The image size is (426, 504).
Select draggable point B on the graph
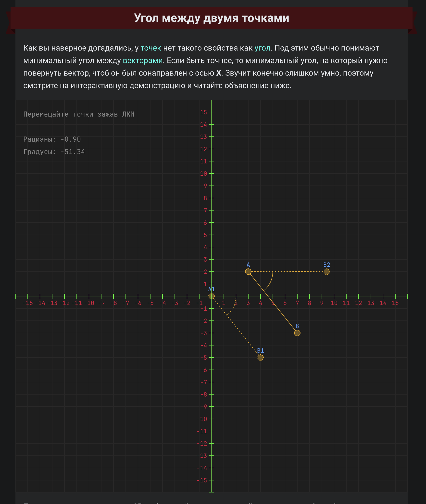click(x=297, y=333)
